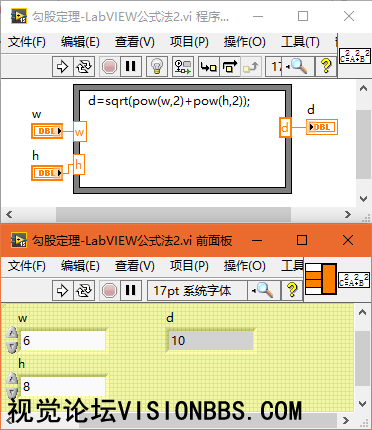Click block diagram scroll down arrow
Image resolution: width=372 pixels, height=430 pixels.
pyautogui.click(x=363, y=199)
